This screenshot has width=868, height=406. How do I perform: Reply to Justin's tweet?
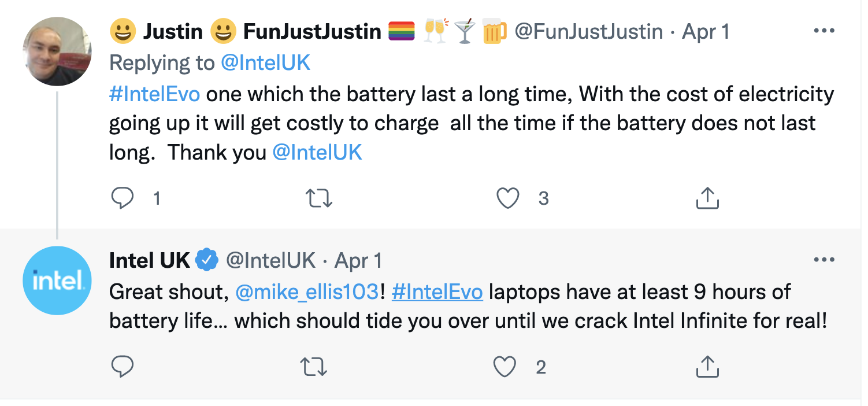pyautogui.click(x=122, y=199)
